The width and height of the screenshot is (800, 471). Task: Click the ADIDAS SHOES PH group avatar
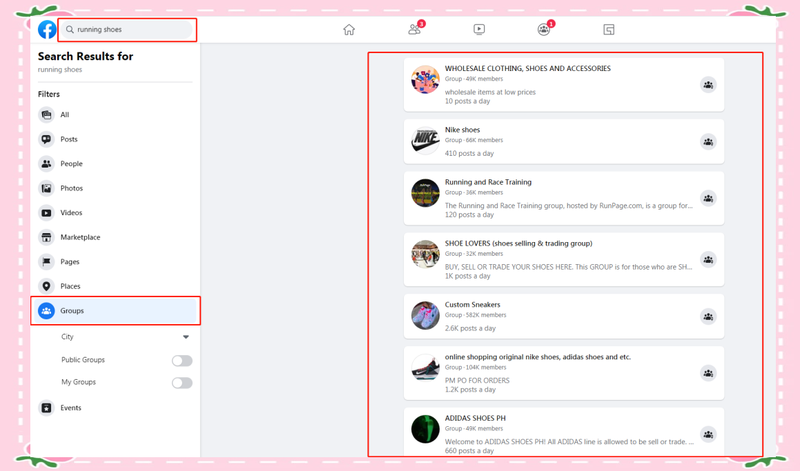(426, 429)
